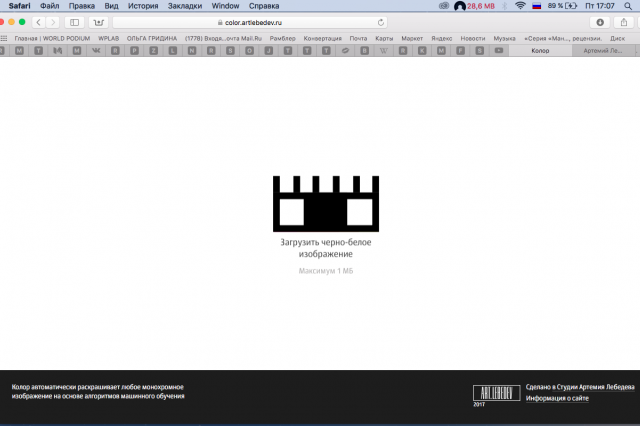
Task: Open the Вид menu
Action: click(x=111, y=6)
